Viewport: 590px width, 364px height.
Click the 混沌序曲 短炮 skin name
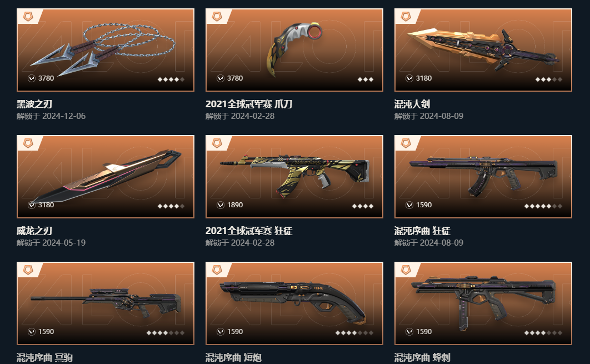click(x=233, y=357)
